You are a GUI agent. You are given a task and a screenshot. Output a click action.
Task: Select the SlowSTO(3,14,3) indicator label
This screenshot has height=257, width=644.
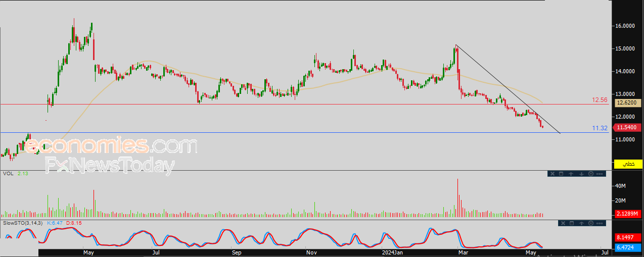[x=23, y=223]
